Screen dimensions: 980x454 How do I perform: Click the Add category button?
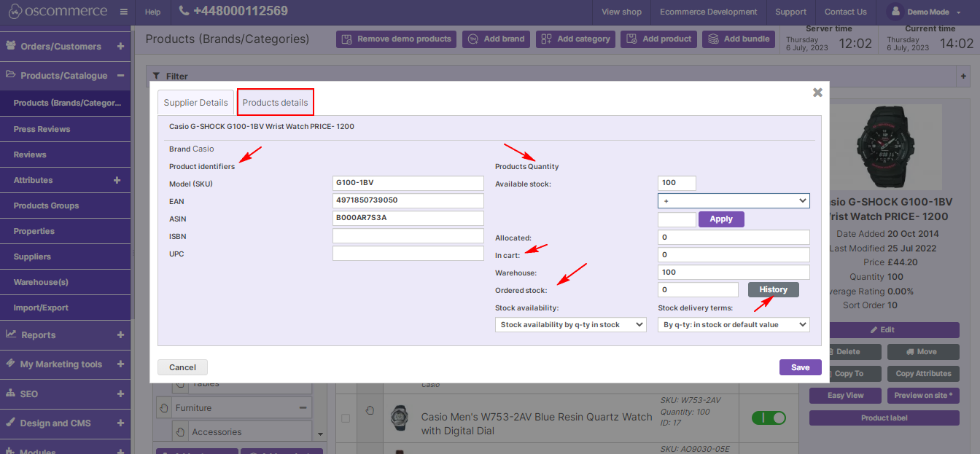[575, 39]
